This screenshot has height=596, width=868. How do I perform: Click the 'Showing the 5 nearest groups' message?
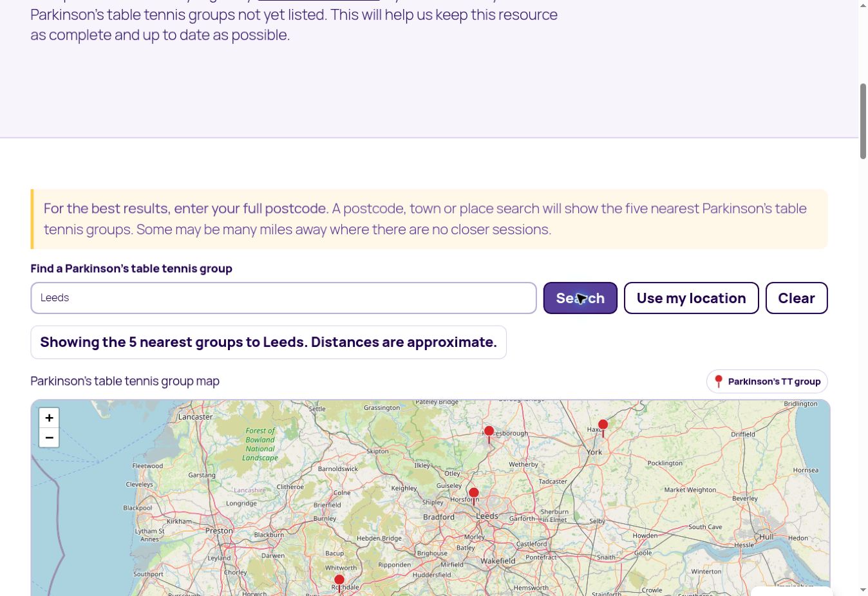click(x=269, y=342)
